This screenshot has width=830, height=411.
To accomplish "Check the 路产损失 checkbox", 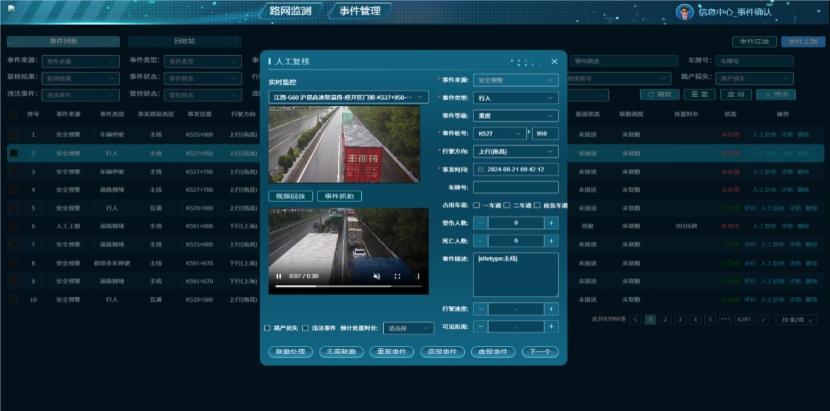I will 267,327.
